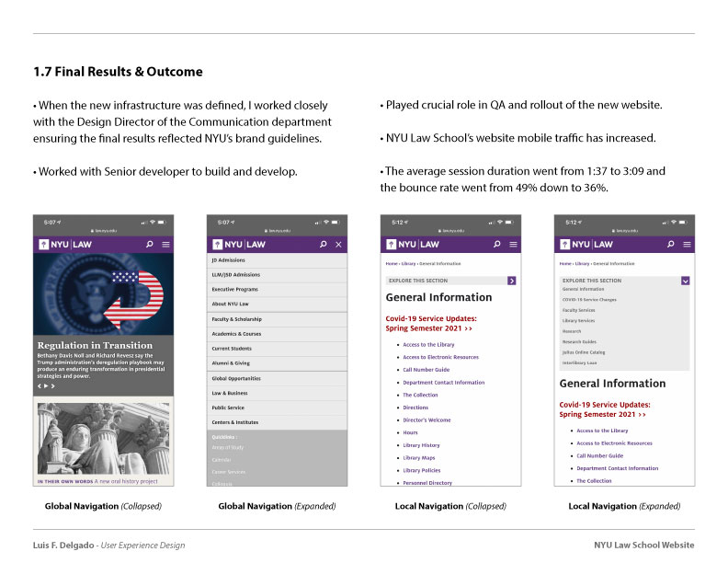Viewport: 728px width, 563px height.
Task: Click NYU Law logo in Global Navigation Collapsed phone
Action: point(65,245)
